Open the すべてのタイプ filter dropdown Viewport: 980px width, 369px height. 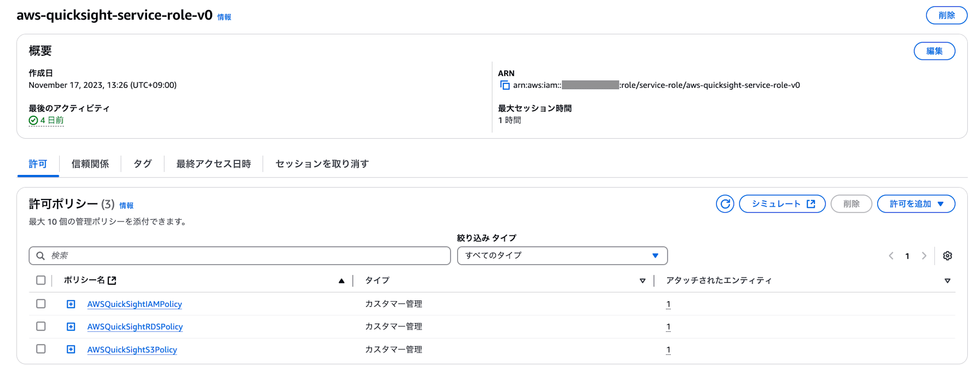(x=563, y=256)
